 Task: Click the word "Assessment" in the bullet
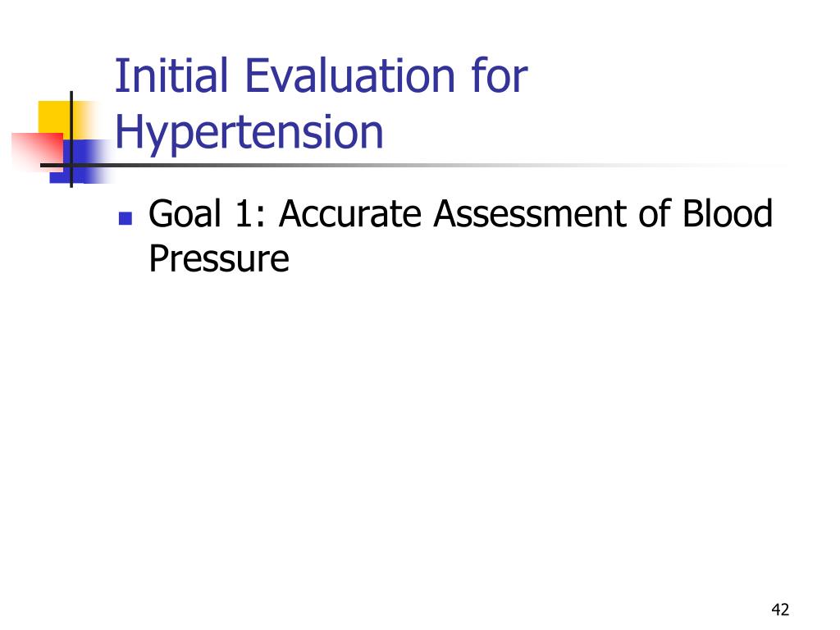(529, 215)
